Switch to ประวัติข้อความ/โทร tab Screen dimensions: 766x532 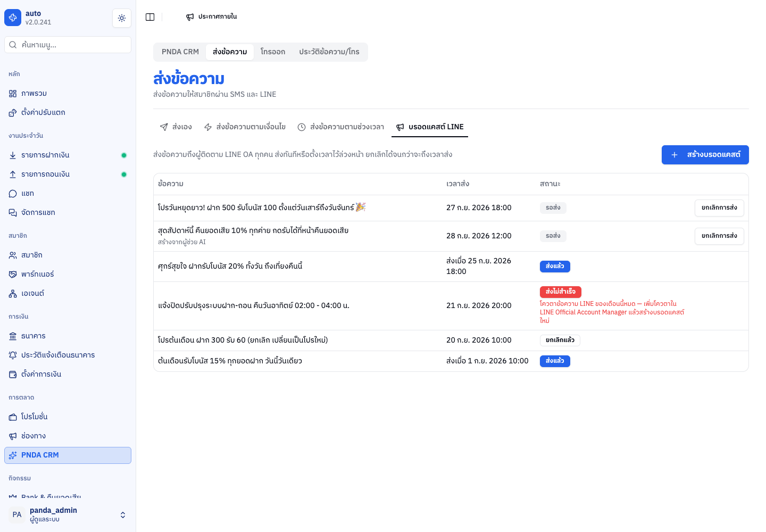coord(329,52)
